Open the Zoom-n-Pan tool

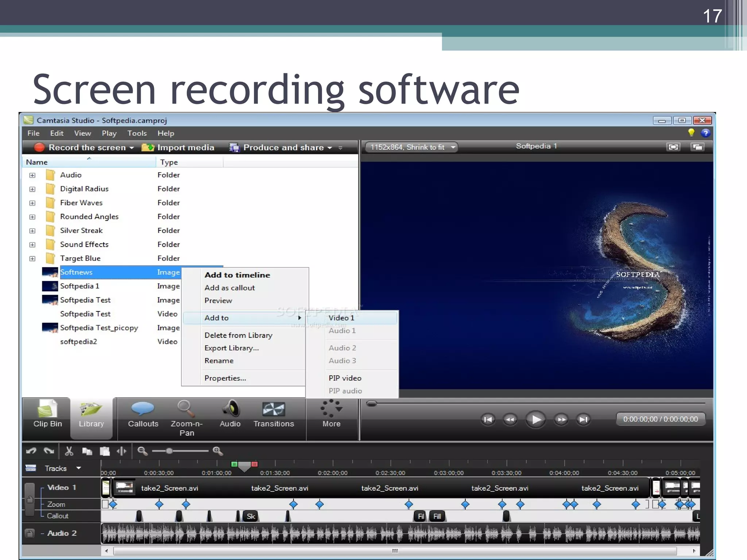tap(187, 418)
